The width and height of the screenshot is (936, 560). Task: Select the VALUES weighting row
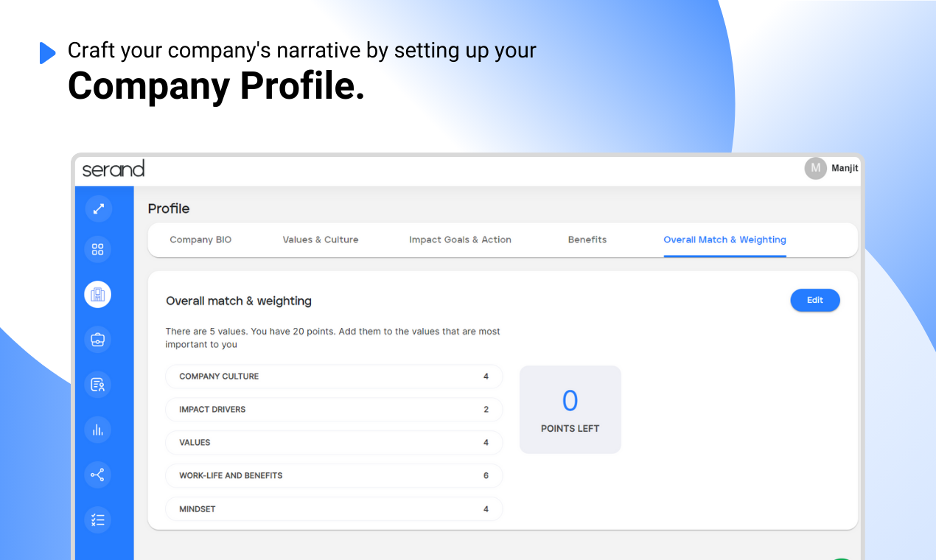[334, 443]
